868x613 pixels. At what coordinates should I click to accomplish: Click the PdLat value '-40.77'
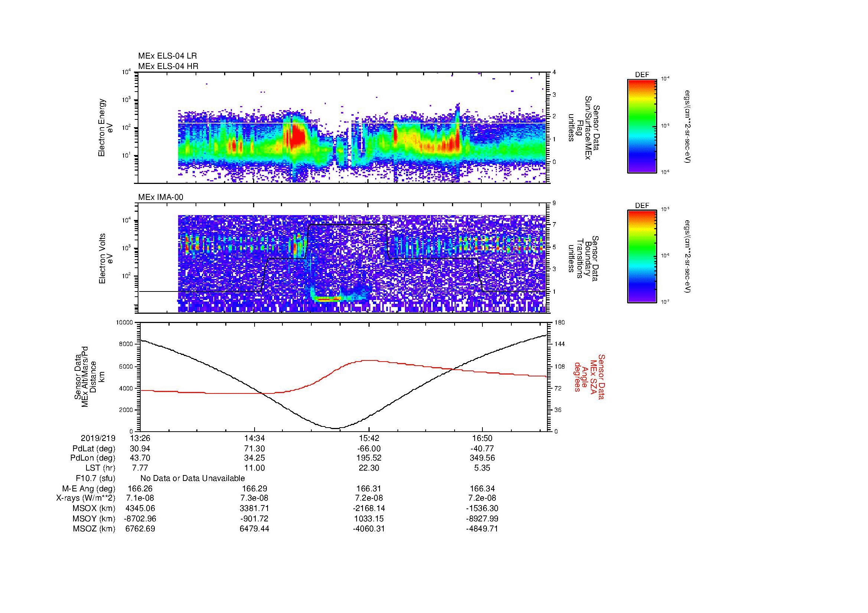pyautogui.click(x=482, y=449)
